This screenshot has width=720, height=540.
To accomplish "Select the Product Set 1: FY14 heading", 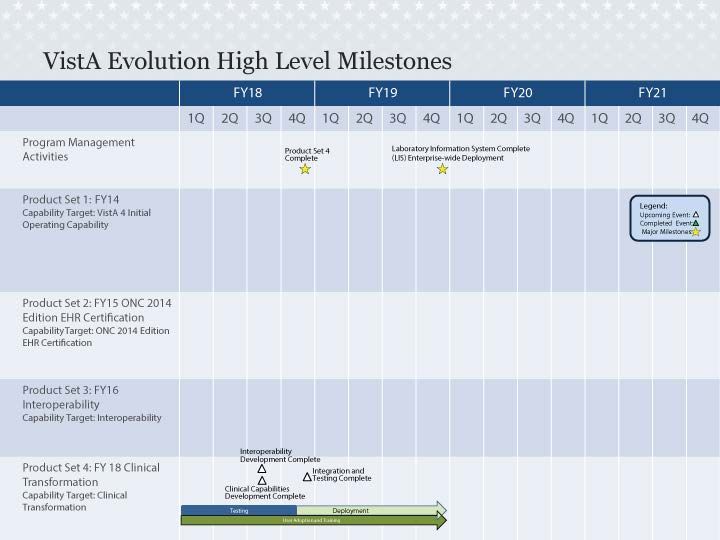I will [71, 199].
